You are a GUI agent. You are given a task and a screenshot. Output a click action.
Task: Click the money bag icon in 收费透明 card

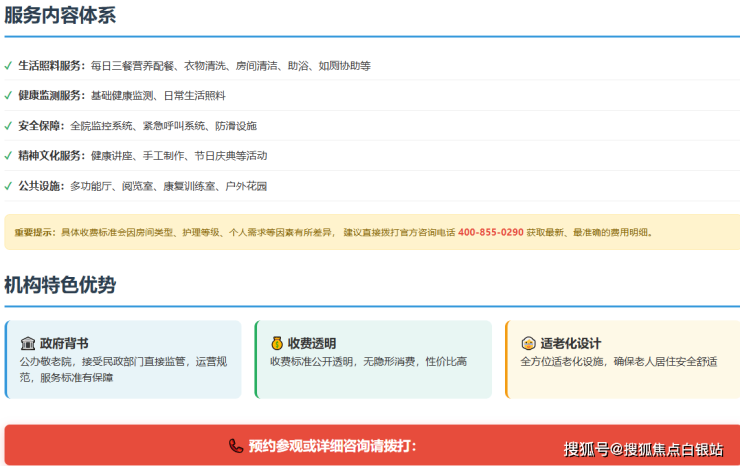(x=277, y=343)
